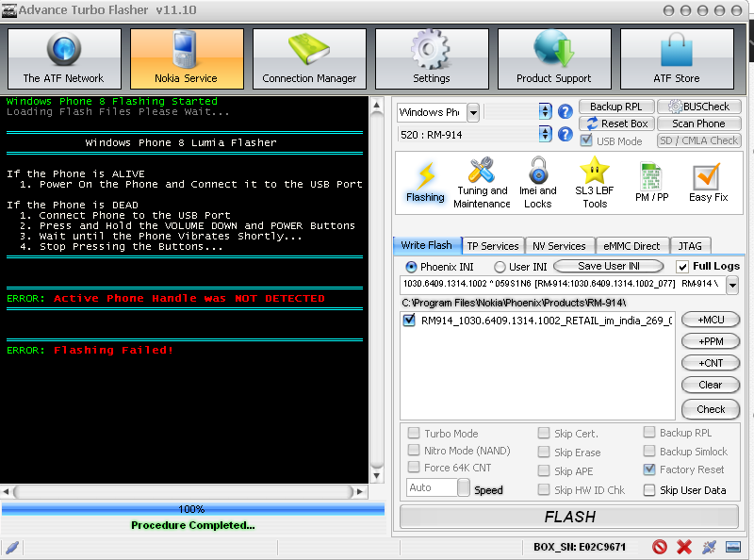Click the connection plug icon in status bar
The width and height of the screenshot is (754, 560).
[709, 547]
